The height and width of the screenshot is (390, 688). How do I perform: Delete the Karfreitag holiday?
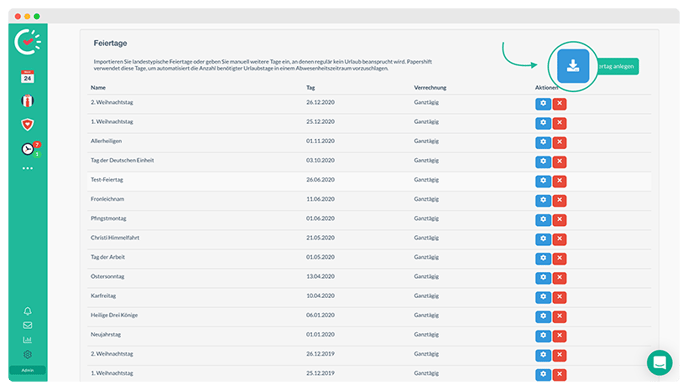pyautogui.click(x=559, y=297)
